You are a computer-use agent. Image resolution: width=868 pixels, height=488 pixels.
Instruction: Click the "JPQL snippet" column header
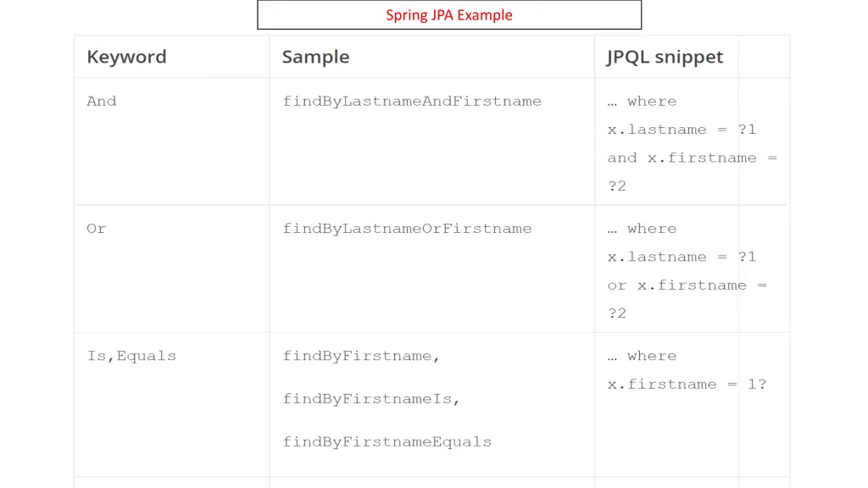point(665,57)
